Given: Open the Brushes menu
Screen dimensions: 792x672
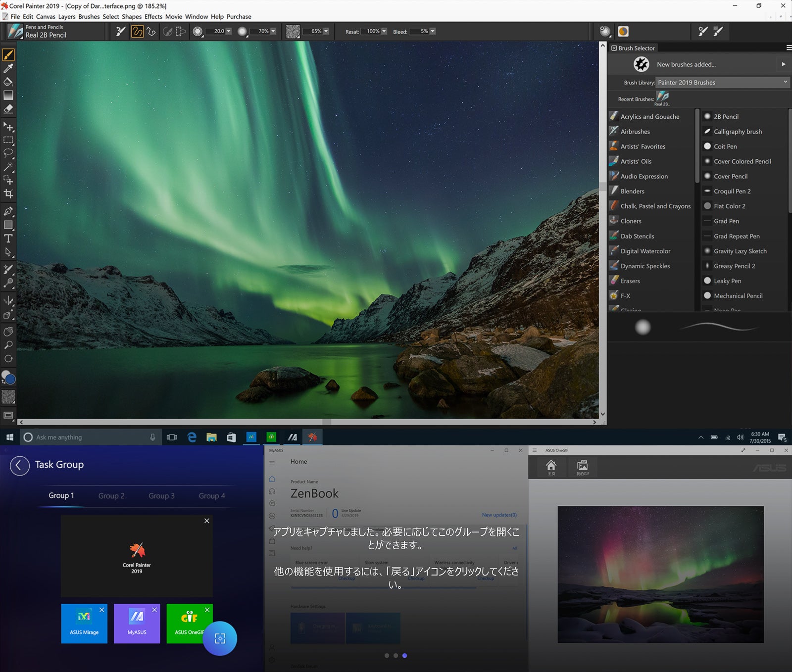Looking at the screenshot, I should [x=89, y=16].
